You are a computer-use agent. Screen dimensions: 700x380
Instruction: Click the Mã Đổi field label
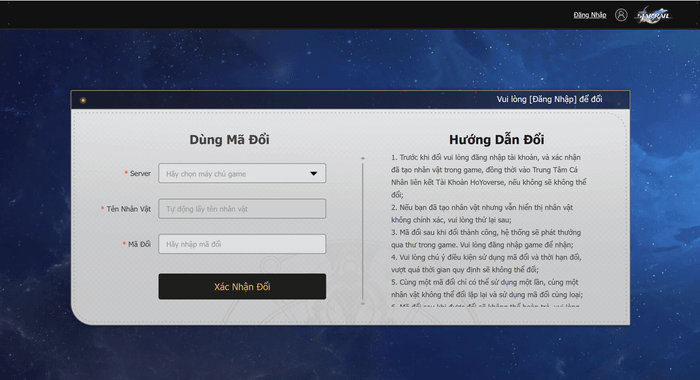(x=139, y=244)
